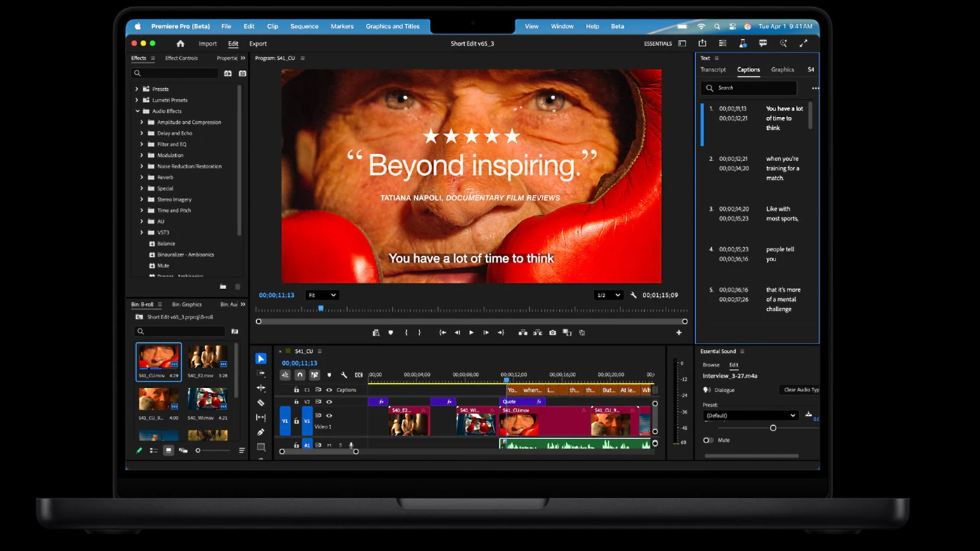The width and height of the screenshot is (980, 551).
Task: Select the S40_E2.mov thumbnail in the bin
Action: click(x=207, y=358)
